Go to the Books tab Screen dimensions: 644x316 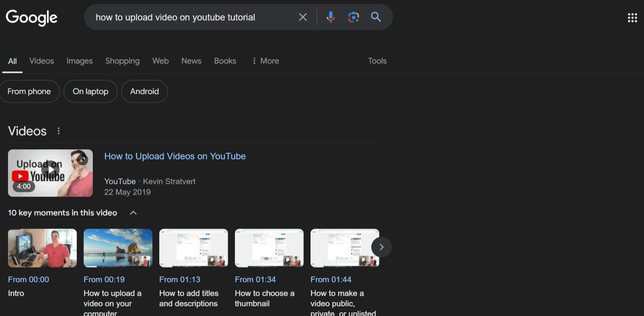point(225,61)
